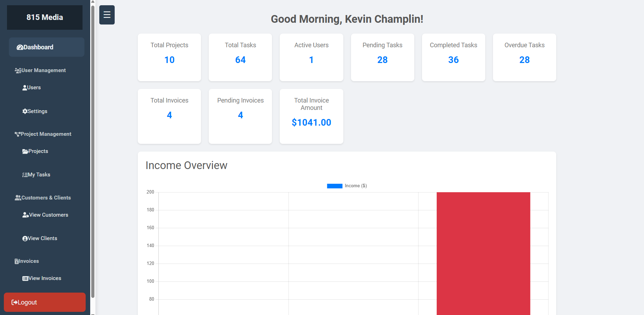Screen dimensions: 644x315
Task: Click the sidebar vertical scrollbar
Action: point(93,150)
